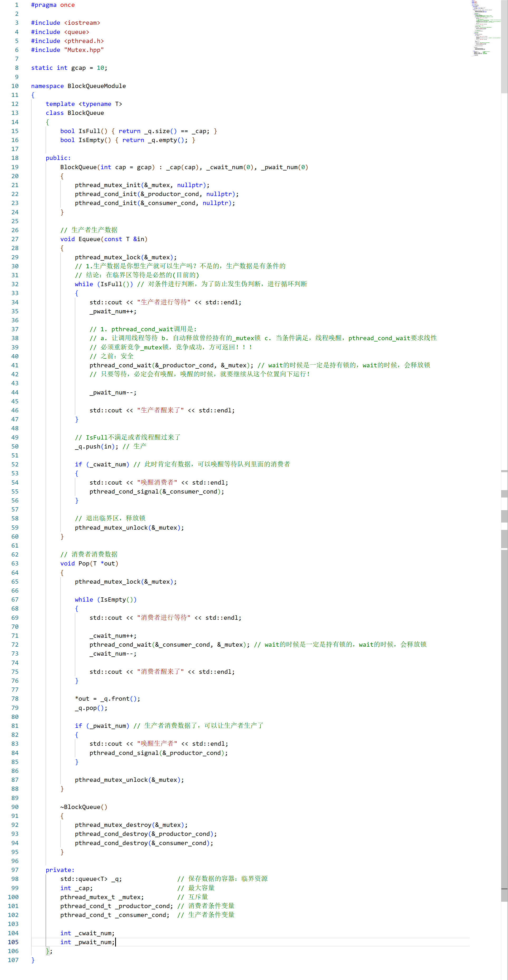The height and width of the screenshot is (980, 508).
Task: Click the lower scrollbar marker near line 99
Action: (x=504, y=889)
